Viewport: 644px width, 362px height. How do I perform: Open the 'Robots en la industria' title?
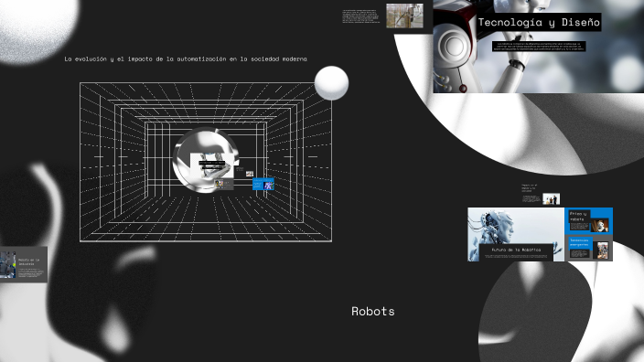(28, 261)
